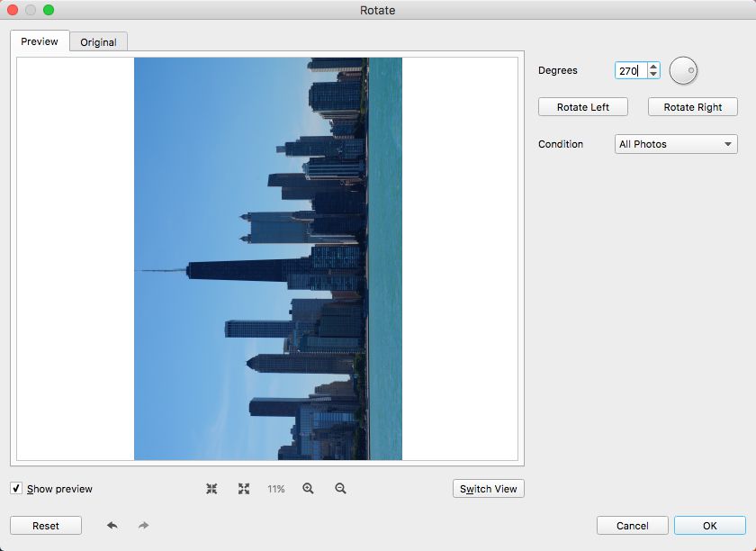This screenshot has width=756, height=551.
Task: Switch to the Original tab
Action: (x=98, y=42)
